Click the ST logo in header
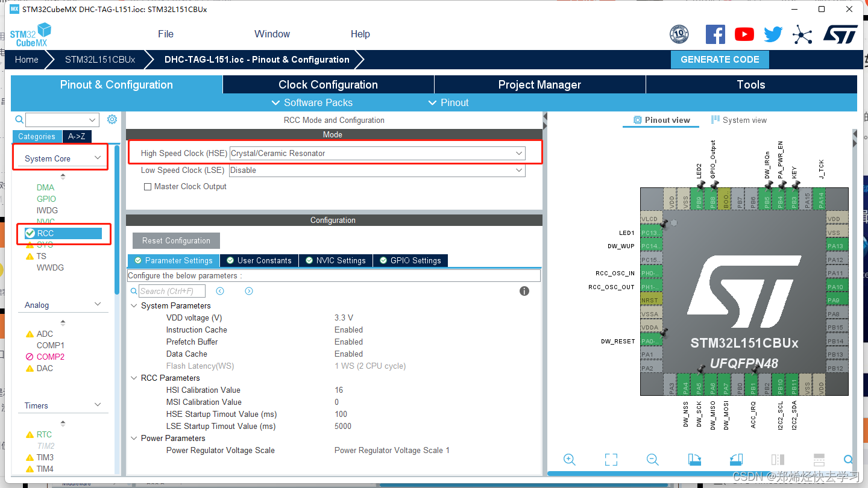Screen dimensions: 868x488 pyautogui.click(x=840, y=34)
